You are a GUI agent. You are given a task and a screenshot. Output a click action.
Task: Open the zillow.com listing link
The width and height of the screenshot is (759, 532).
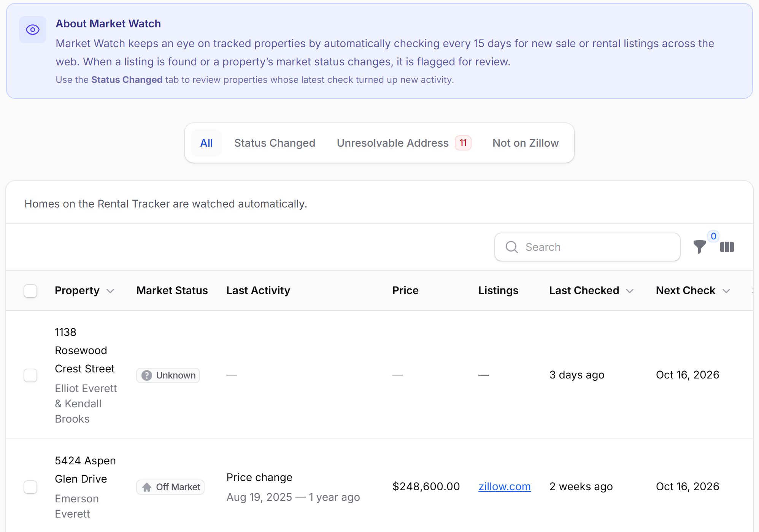pos(504,486)
